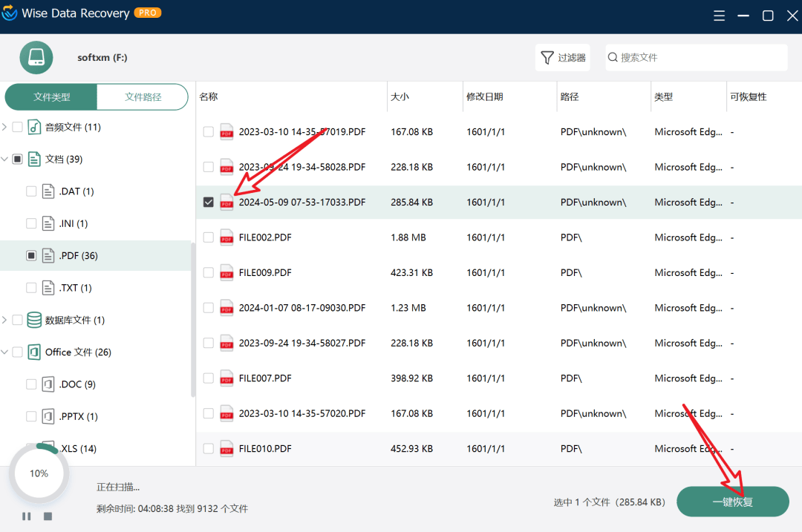Expand the 音频文件 (11) tree node
This screenshot has width=802, height=532.
tap(5, 127)
